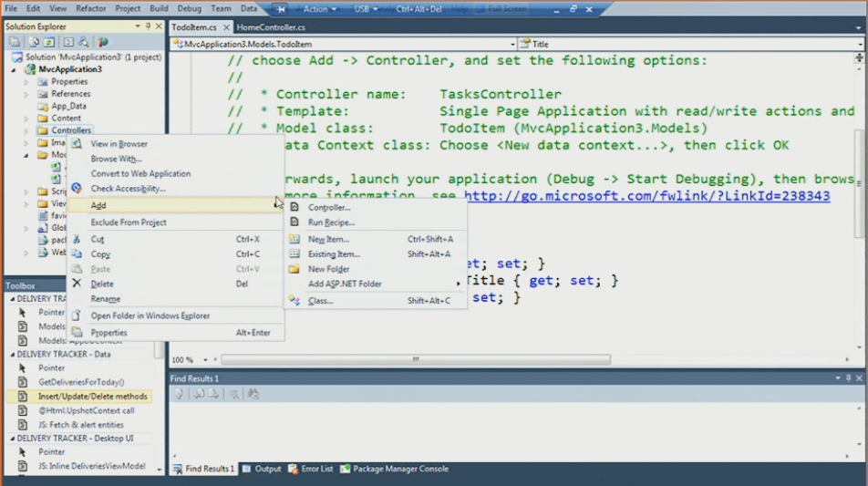Close the TodoItem.cs tab
Image resolution: width=868 pixels, height=486 pixels.
(226, 27)
